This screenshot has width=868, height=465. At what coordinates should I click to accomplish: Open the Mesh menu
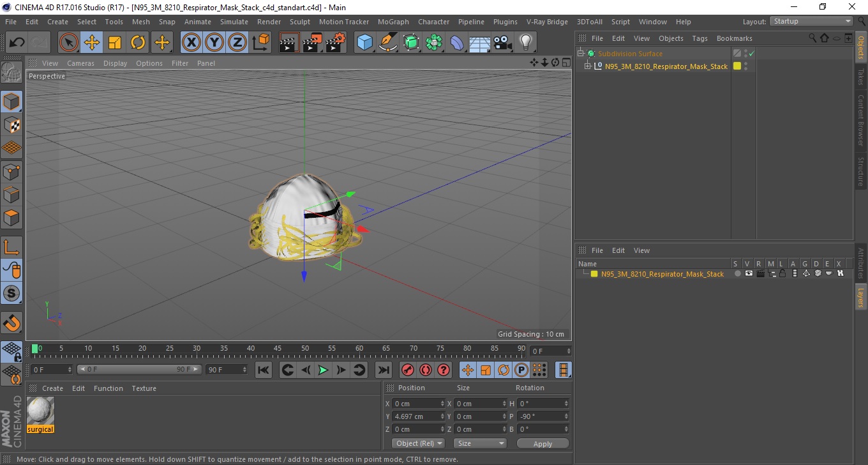pos(141,22)
